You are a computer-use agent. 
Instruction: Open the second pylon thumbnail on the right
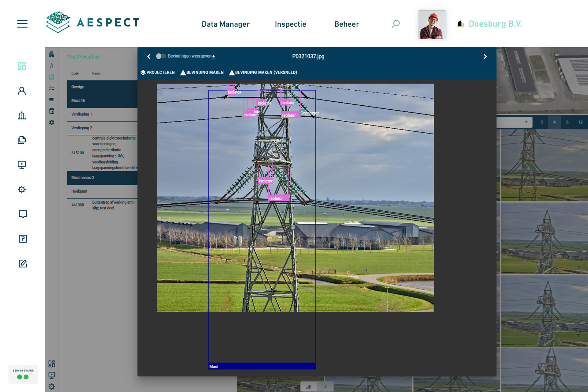click(544, 238)
